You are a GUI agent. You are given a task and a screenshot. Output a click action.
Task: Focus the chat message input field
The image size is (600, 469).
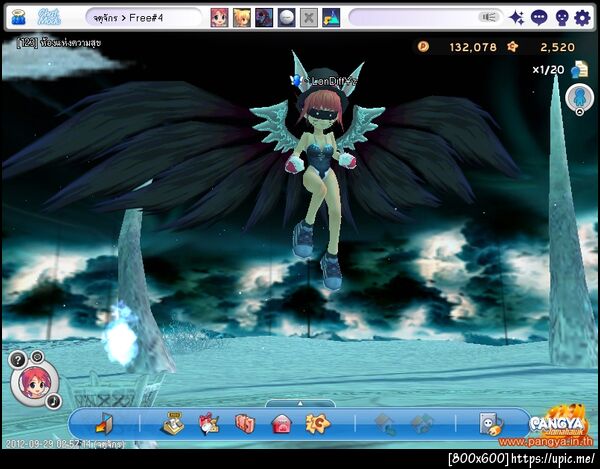coord(412,18)
